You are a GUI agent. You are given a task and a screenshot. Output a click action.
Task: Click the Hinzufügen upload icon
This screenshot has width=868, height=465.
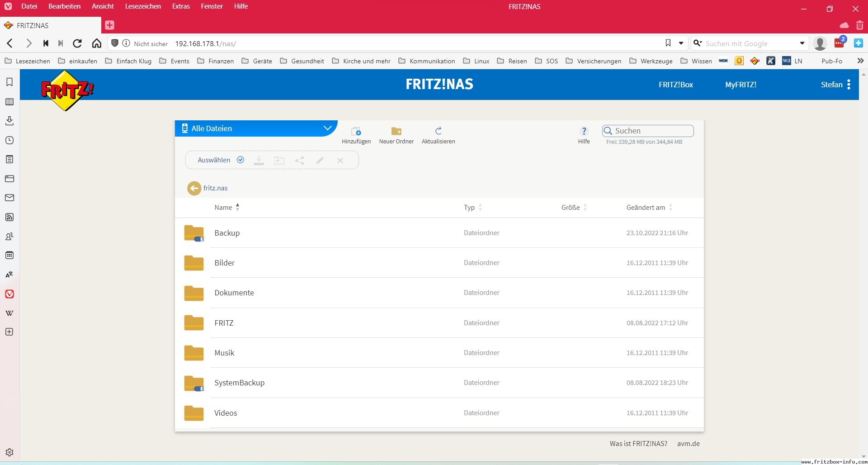pyautogui.click(x=356, y=131)
